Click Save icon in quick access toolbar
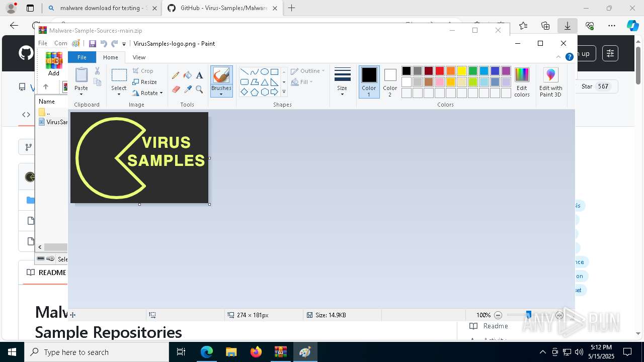Image resolution: width=644 pixels, height=362 pixels. pyautogui.click(x=93, y=44)
